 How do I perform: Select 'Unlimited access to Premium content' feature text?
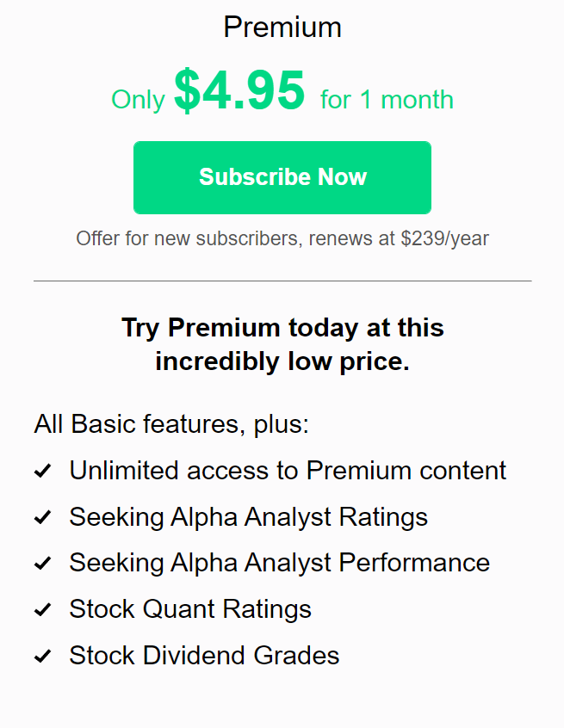point(288,471)
